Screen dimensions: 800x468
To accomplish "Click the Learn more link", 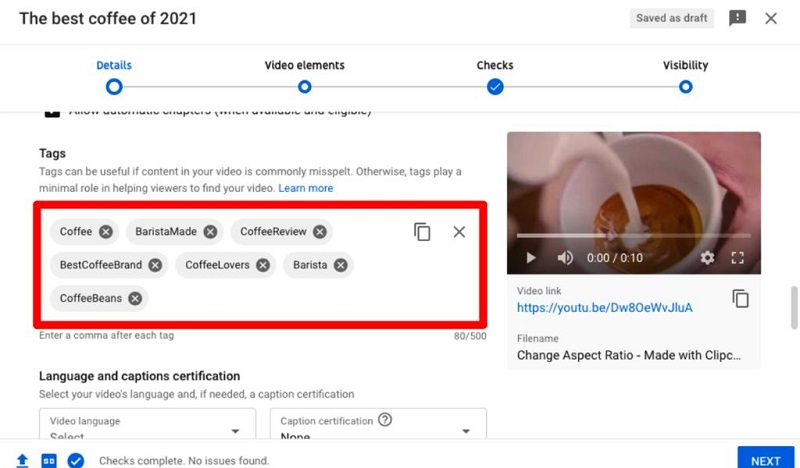I will click(x=306, y=188).
